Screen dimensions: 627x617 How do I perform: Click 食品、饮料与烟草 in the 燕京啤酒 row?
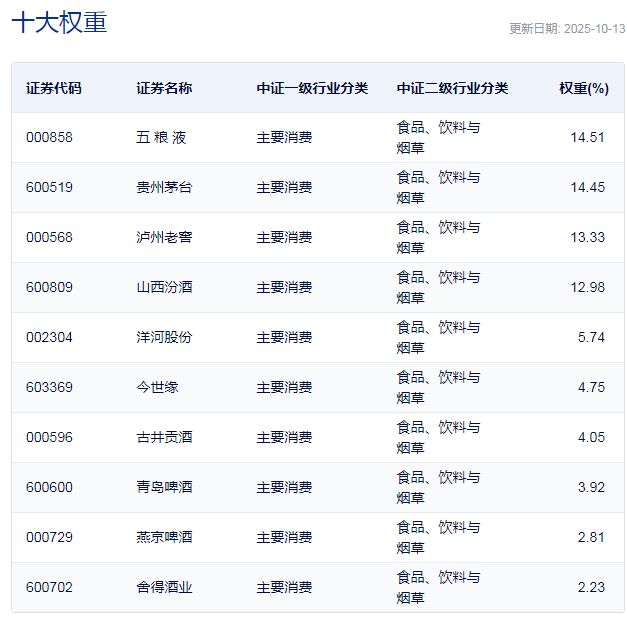click(438, 537)
